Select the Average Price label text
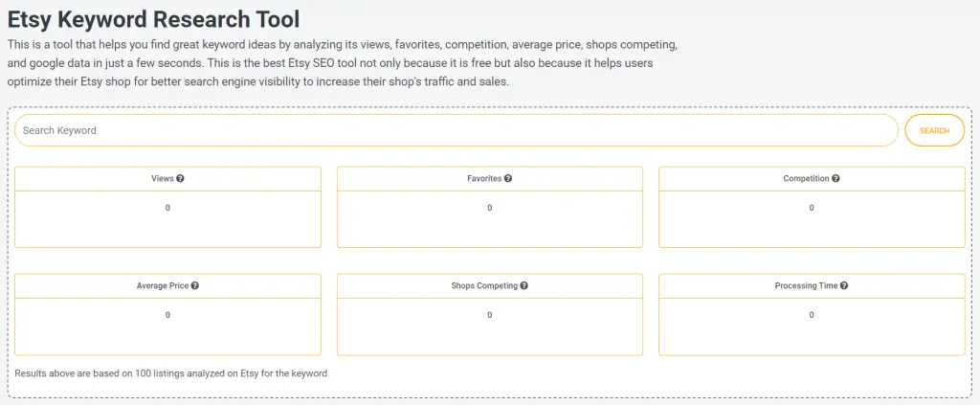 [x=163, y=285]
